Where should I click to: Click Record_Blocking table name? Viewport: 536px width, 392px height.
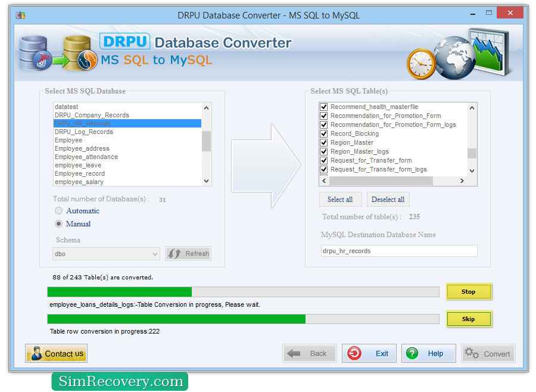[x=354, y=133]
